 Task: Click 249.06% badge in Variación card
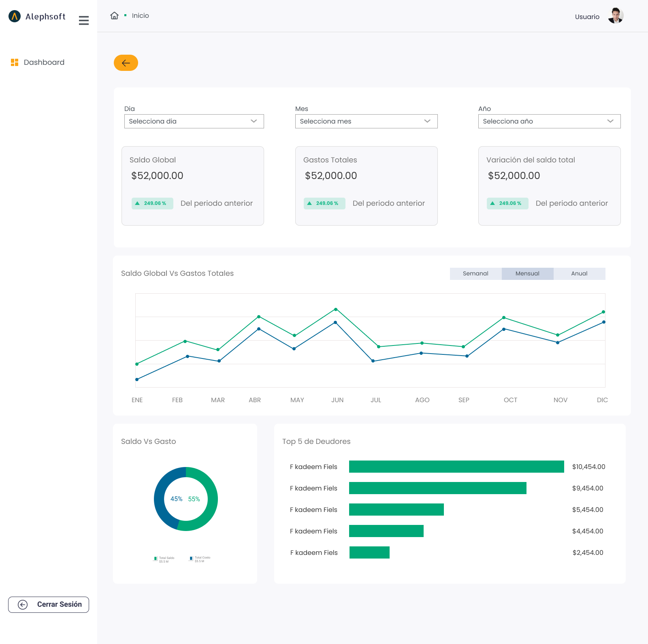pos(507,203)
